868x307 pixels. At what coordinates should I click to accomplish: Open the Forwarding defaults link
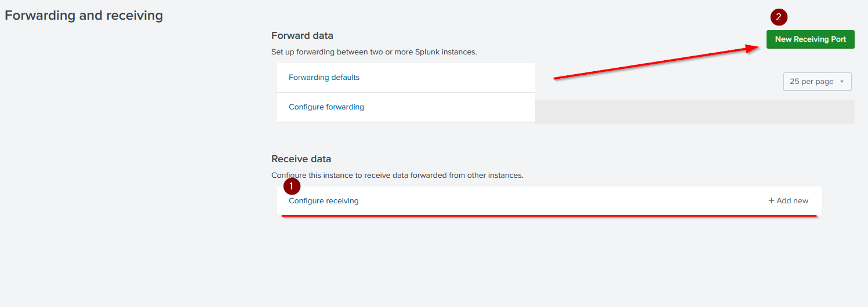coord(324,78)
